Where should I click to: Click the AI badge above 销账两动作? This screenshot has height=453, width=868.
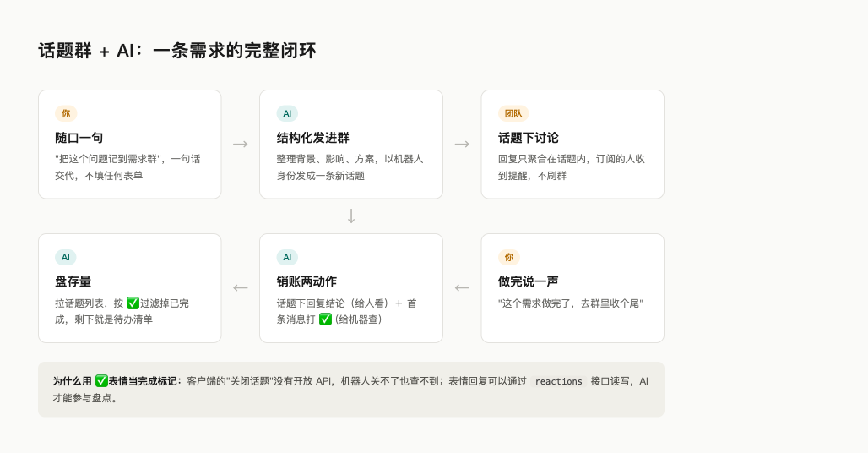click(287, 257)
